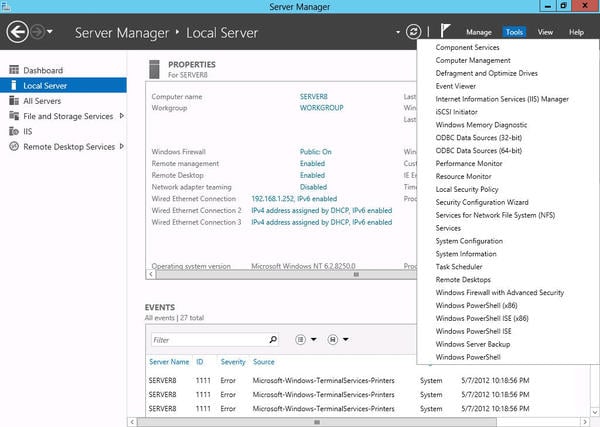
Task: Launch Performance Monitor
Action: coord(469,163)
